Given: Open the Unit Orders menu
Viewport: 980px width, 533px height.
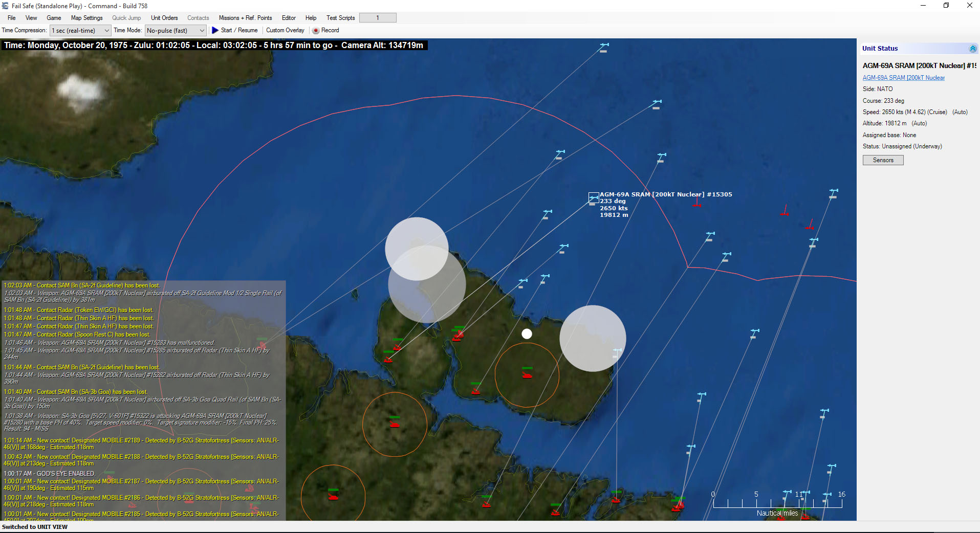Looking at the screenshot, I should click(164, 17).
